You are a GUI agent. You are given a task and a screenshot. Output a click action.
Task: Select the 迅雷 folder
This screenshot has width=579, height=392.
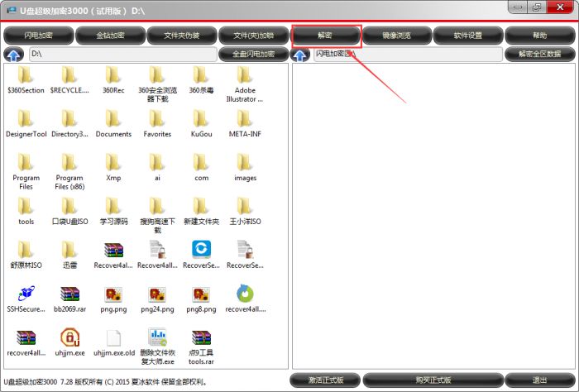[x=69, y=249]
